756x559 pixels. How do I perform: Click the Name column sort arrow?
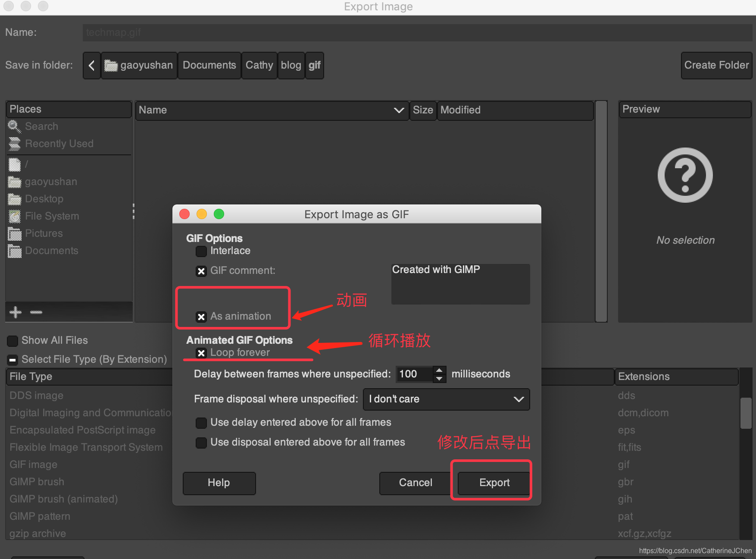(399, 110)
